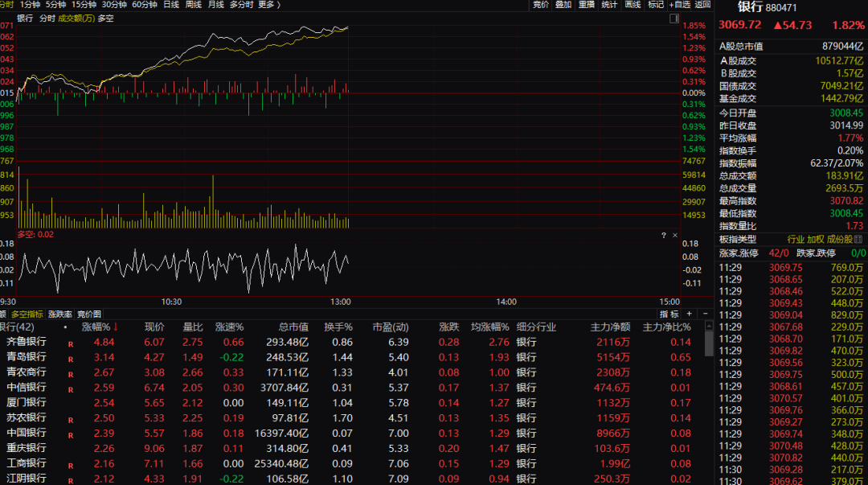Expand the 更多 timeframes menu

click(x=268, y=5)
